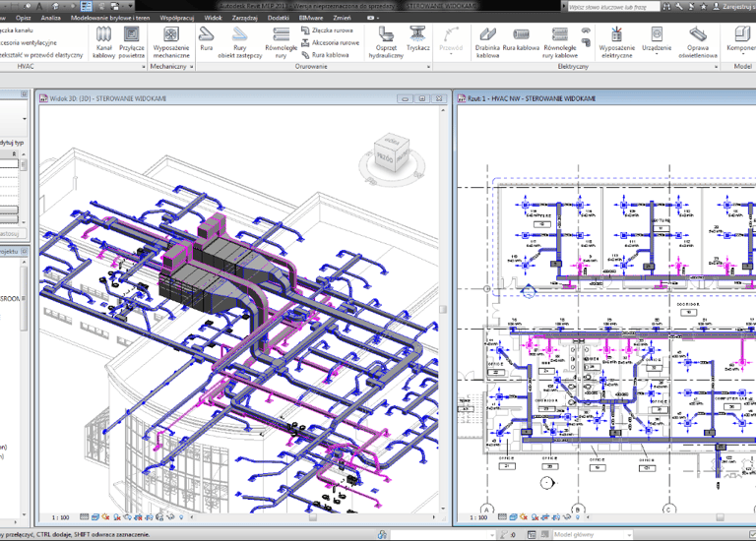The width and height of the screenshot is (756, 541).
Task: Click text tool 'A' in quick access toolbar
Action: pyautogui.click(x=39, y=6)
